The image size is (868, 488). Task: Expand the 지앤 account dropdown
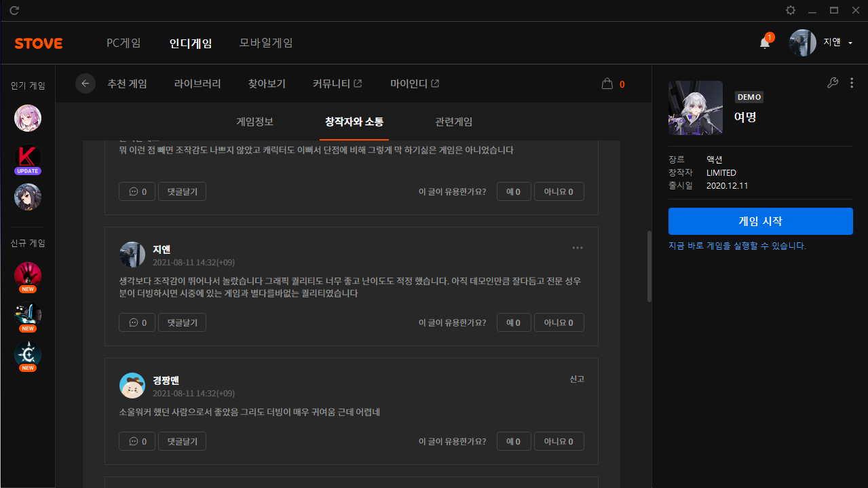[x=850, y=43]
